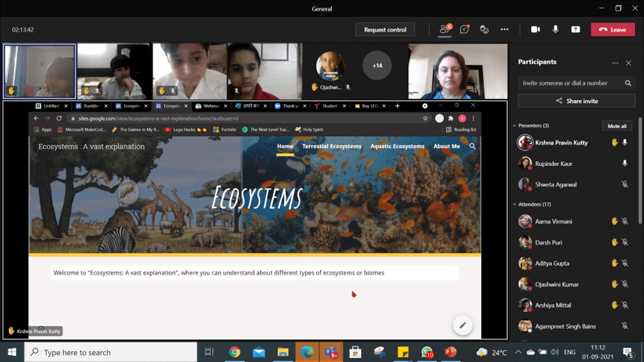Click the Request control button
The width and height of the screenshot is (644, 362).
coord(385,29)
